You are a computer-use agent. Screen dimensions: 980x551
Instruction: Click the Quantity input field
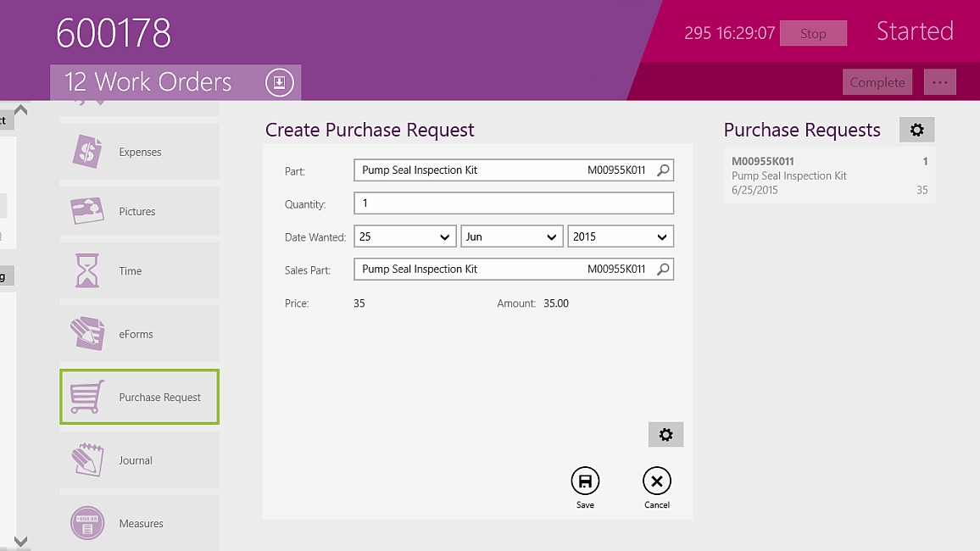click(514, 203)
